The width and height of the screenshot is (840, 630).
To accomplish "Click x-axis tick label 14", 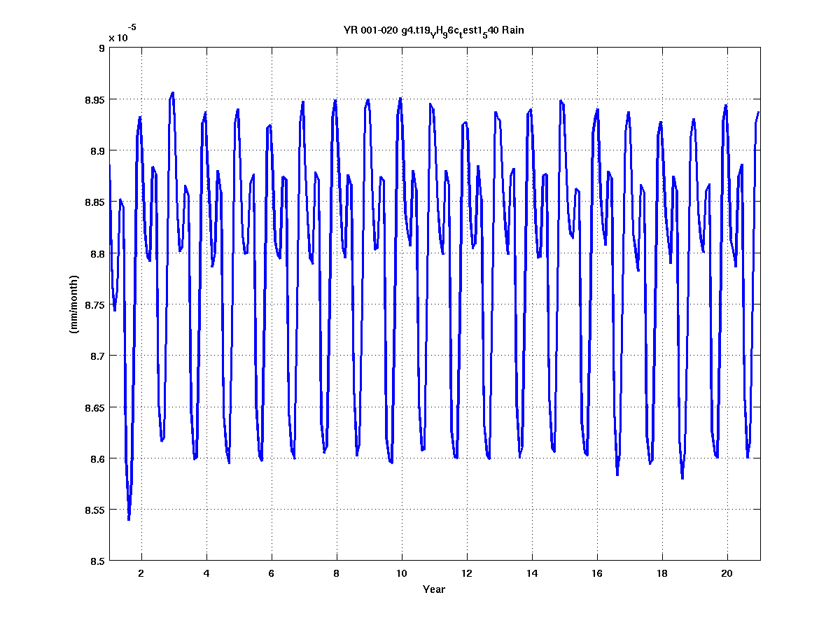I will tap(532, 572).
